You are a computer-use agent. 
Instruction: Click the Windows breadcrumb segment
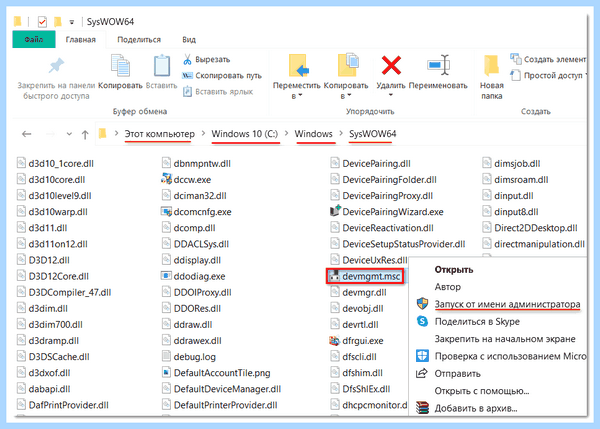point(313,134)
